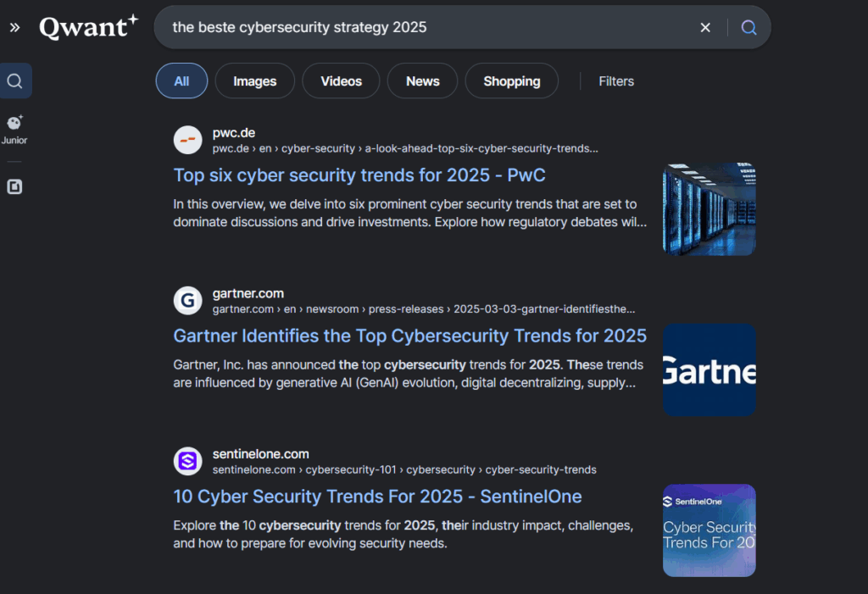The height and width of the screenshot is (594, 868).
Task: Click the Gartner site favicon
Action: click(x=188, y=301)
